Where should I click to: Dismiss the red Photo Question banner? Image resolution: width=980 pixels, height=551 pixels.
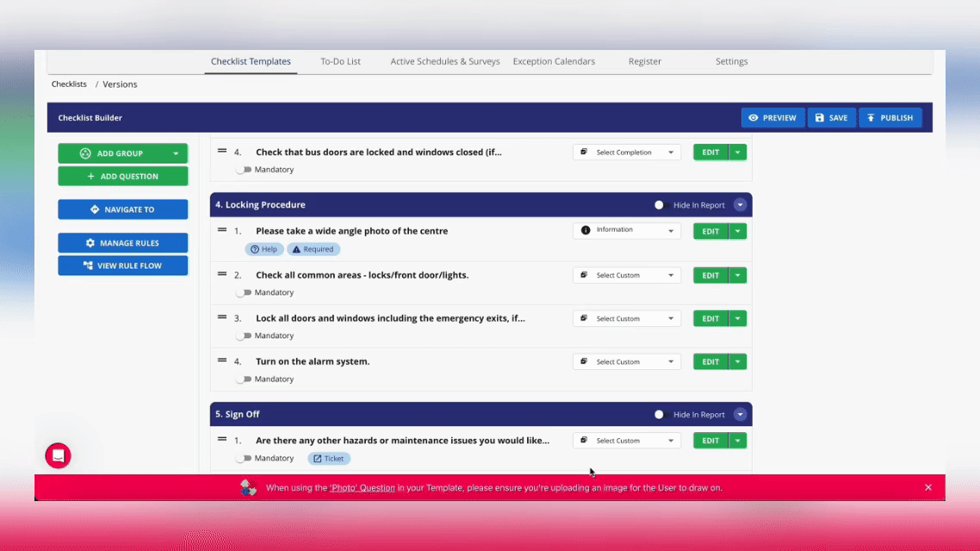[x=927, y=487]
